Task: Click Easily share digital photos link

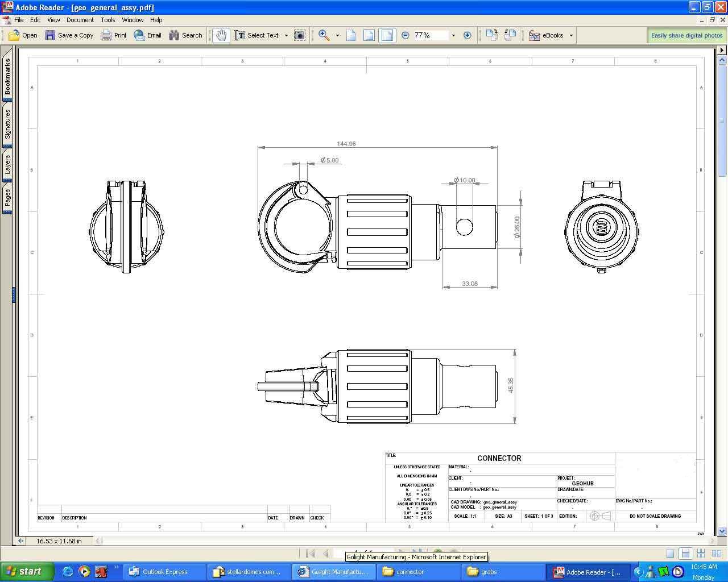Action: click(x=686, y=35)
